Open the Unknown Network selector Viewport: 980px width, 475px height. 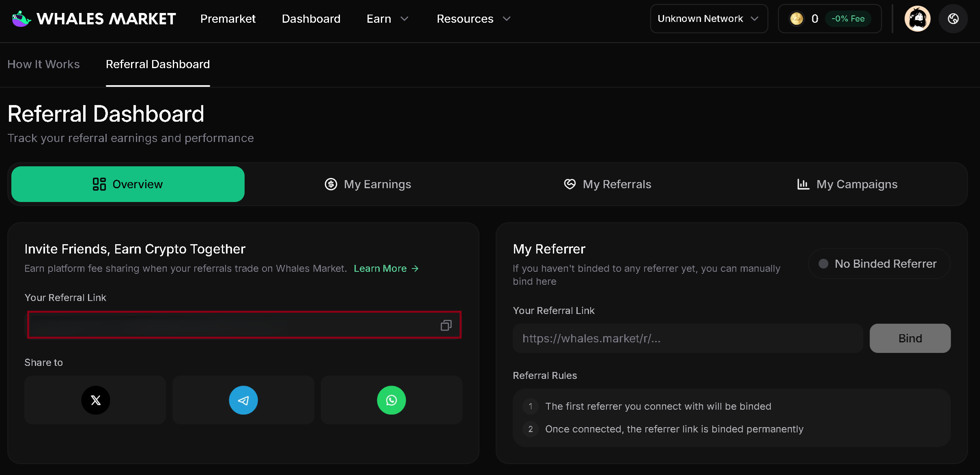pyautogui.click(x=709, y=18)
